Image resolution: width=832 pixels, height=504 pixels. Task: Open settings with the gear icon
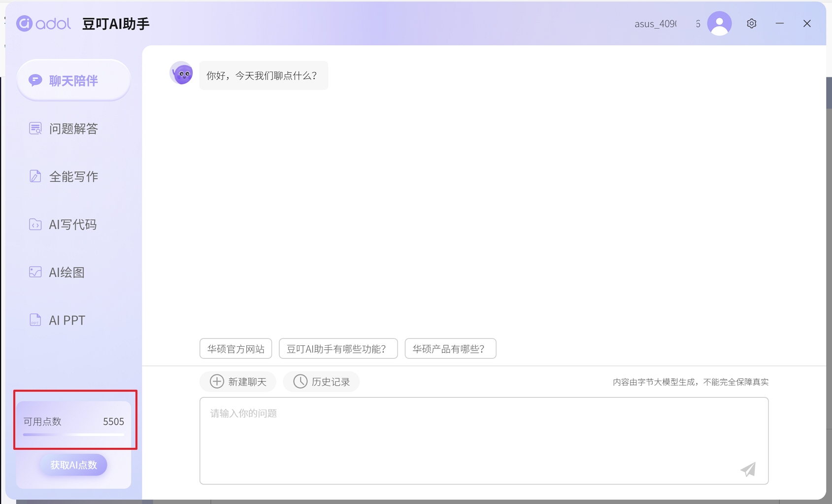click(751, 23)
